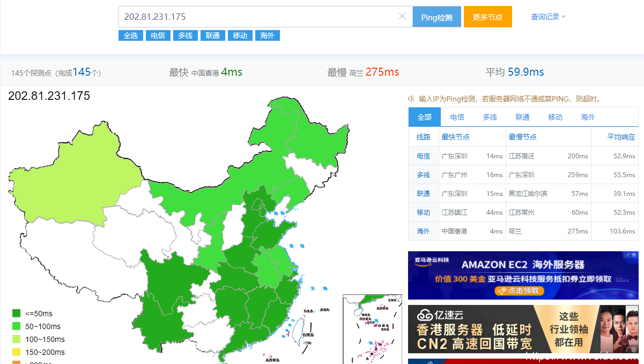Switch to the 移动 results tab

(555, 117)
